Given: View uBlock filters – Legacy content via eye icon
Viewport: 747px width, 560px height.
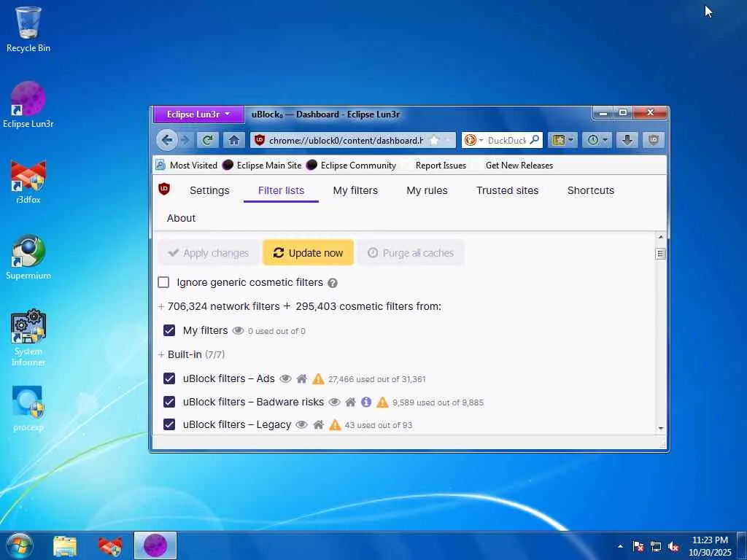Looking at the screenshot, I should (x=301, y=425).
